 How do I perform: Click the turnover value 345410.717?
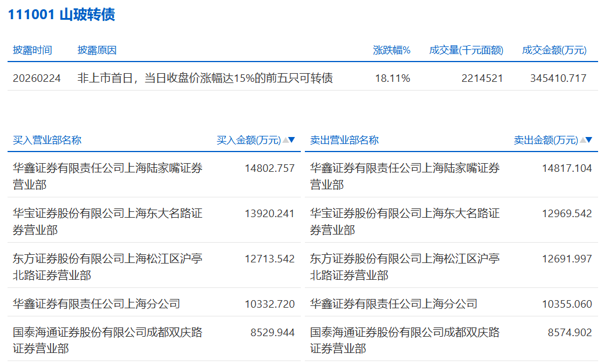[559, 78]
